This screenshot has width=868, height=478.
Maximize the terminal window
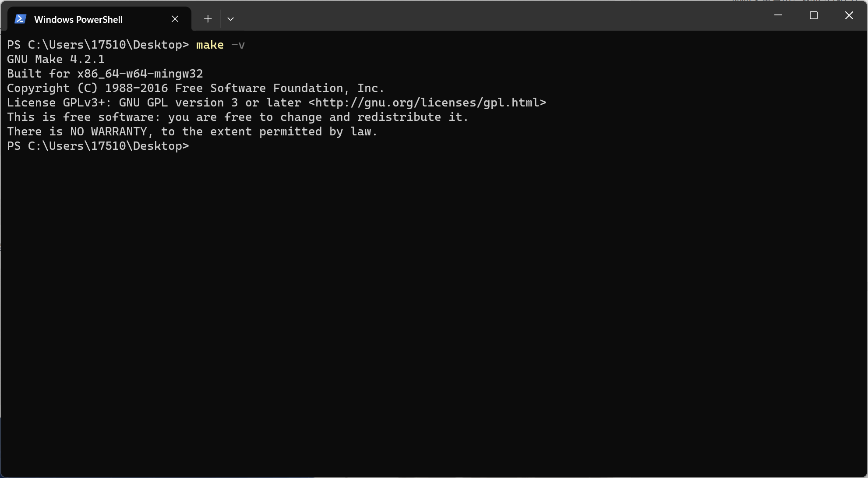click(x=814, y=15)
